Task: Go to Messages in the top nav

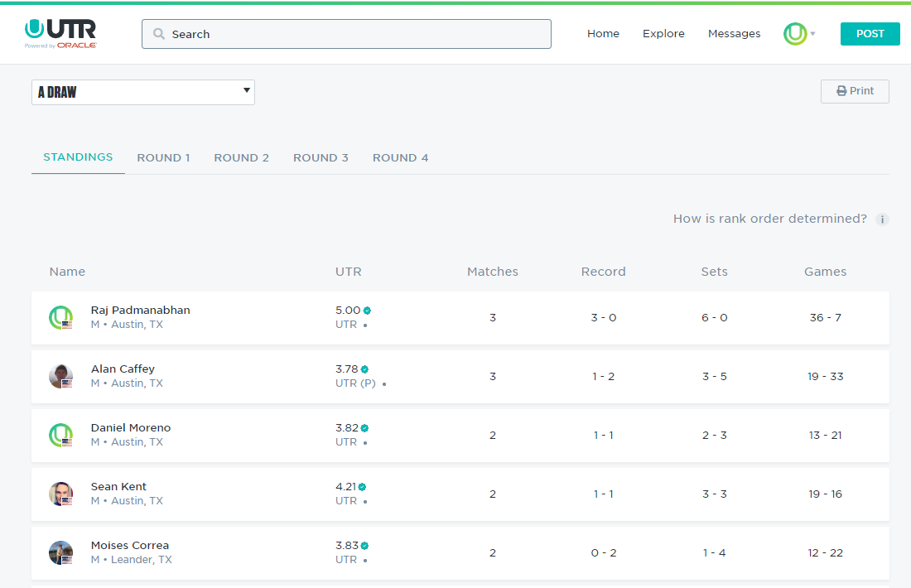Action: 734,34
